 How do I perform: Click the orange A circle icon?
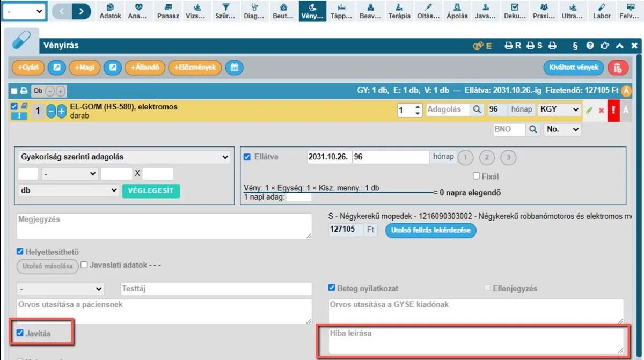(x=626, y=91)
